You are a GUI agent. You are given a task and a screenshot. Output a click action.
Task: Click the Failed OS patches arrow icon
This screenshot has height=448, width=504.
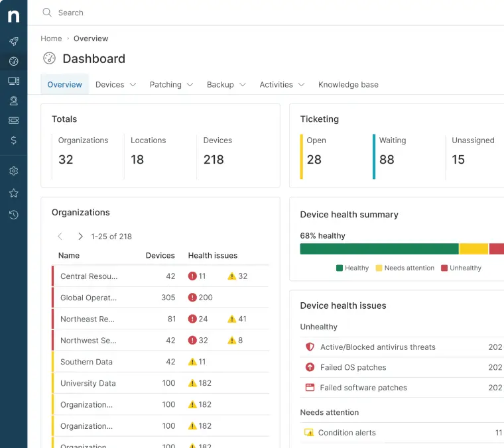(310, 367)
